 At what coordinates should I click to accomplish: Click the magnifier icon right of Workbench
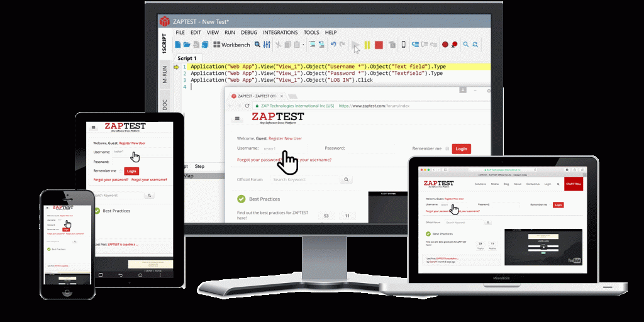[x=257, y=45]
